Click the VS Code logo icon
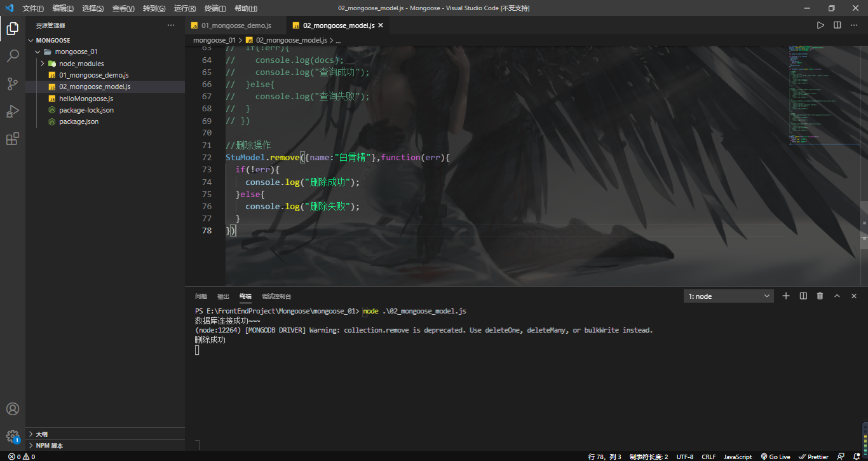The width and height of the screenshot is (868, 461). (9, 8)
